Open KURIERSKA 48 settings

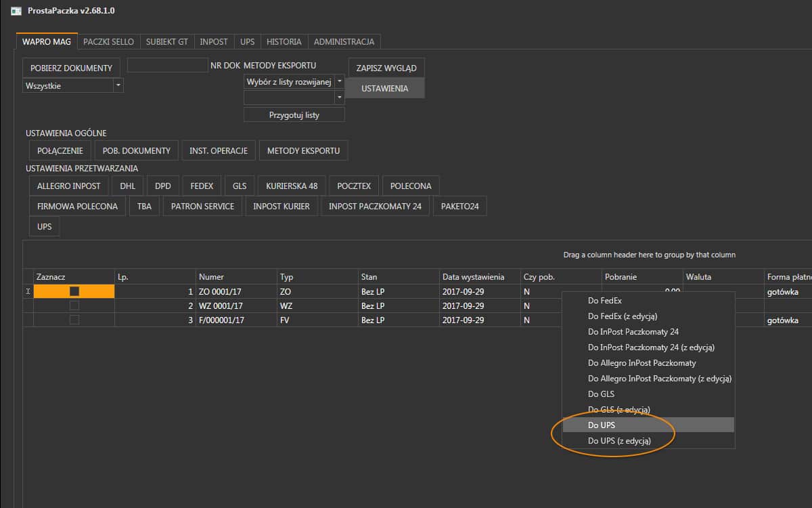[292, 186]
